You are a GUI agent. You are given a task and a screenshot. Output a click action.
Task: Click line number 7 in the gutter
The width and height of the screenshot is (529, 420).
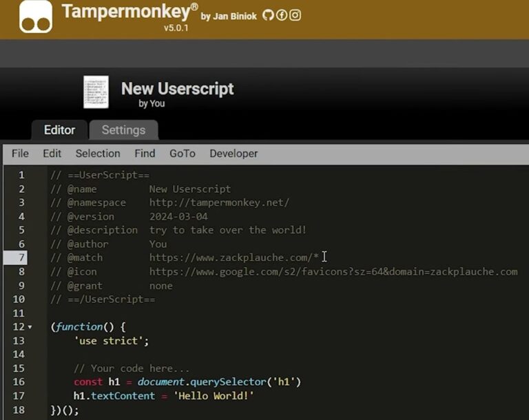(x=21, y=258)
